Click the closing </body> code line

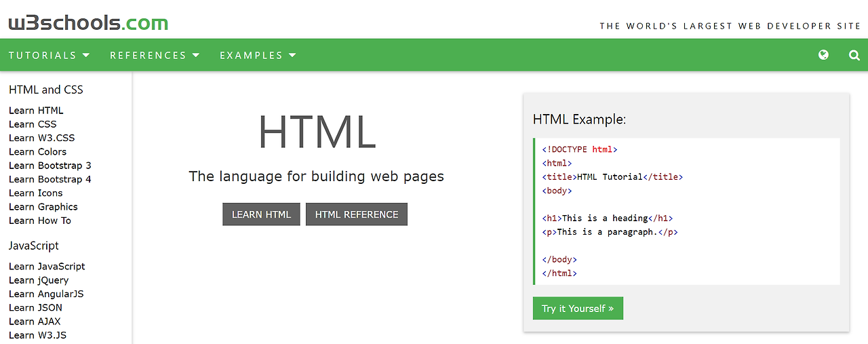tap(559, 259)
